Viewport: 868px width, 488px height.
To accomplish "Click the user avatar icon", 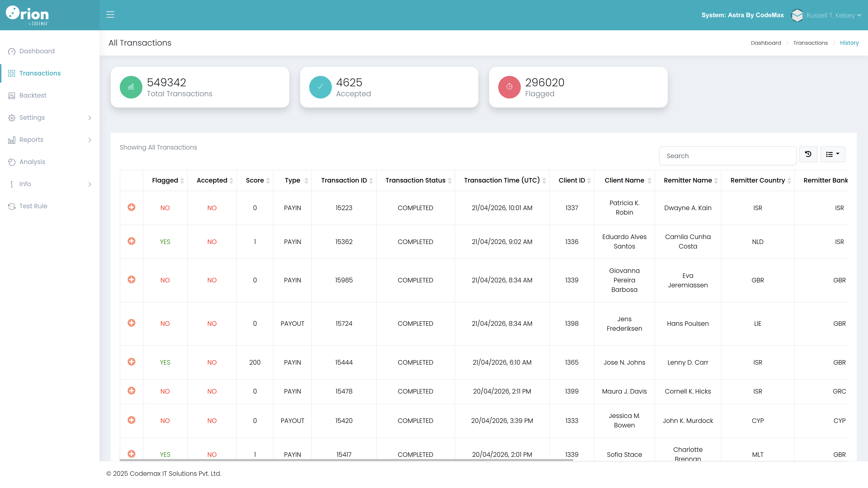I will pos(797,15).
